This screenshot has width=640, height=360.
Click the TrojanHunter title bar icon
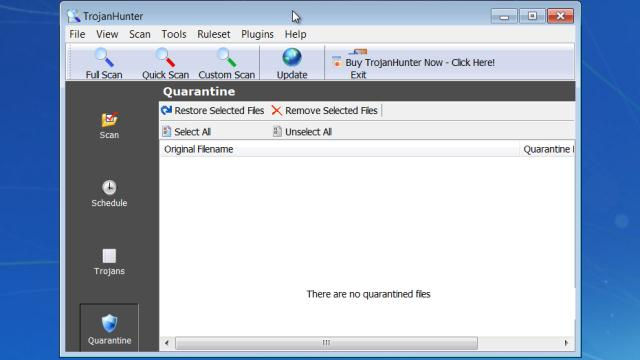pyautogui.click(x=73, y=16)
